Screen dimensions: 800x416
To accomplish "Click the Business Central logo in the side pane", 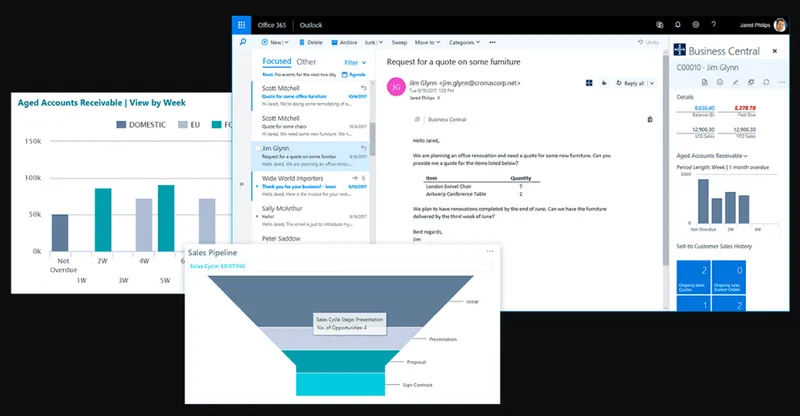I will tap(680, 50).
